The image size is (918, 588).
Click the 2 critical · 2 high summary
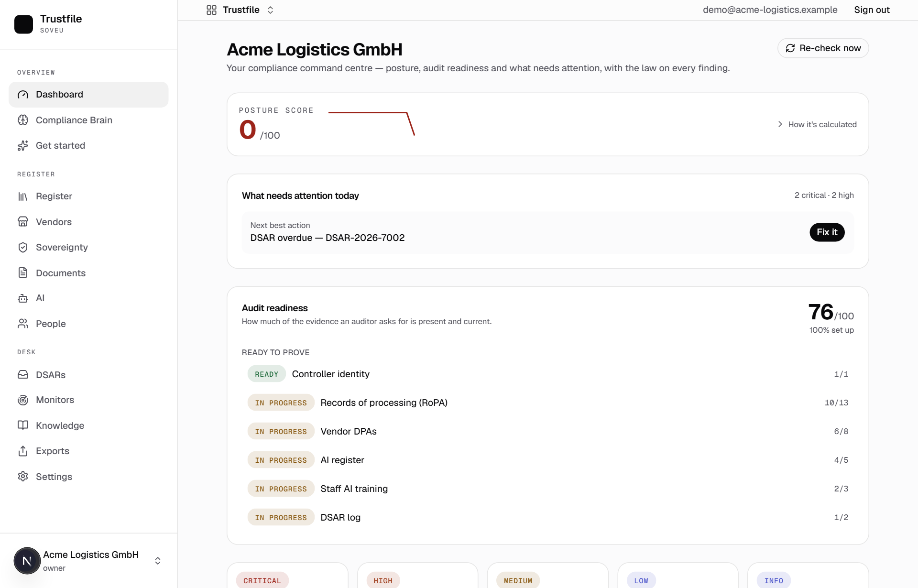[824, 196]
